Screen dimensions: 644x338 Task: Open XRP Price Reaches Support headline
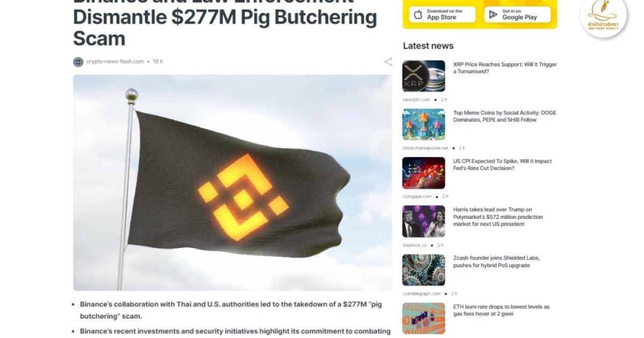pos(505,68)
